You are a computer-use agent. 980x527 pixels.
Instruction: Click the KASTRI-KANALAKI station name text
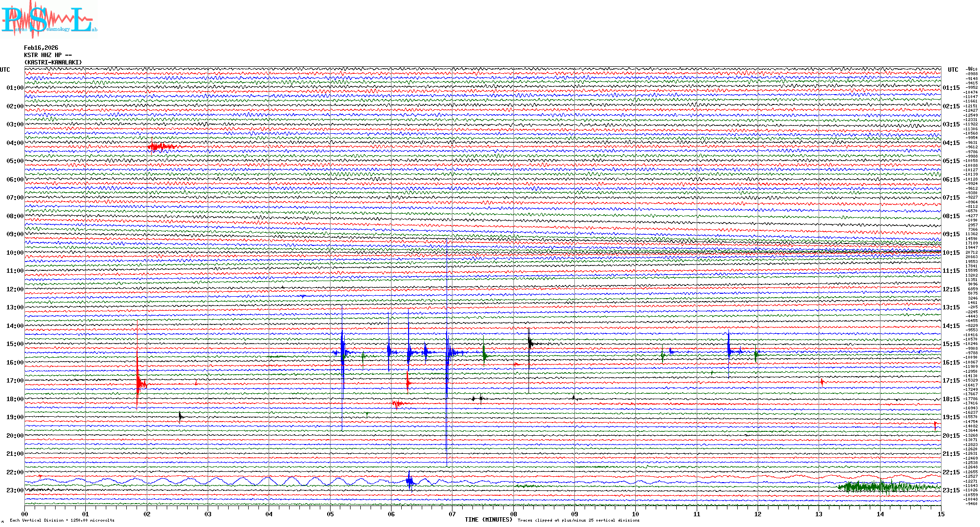(53, 62)
